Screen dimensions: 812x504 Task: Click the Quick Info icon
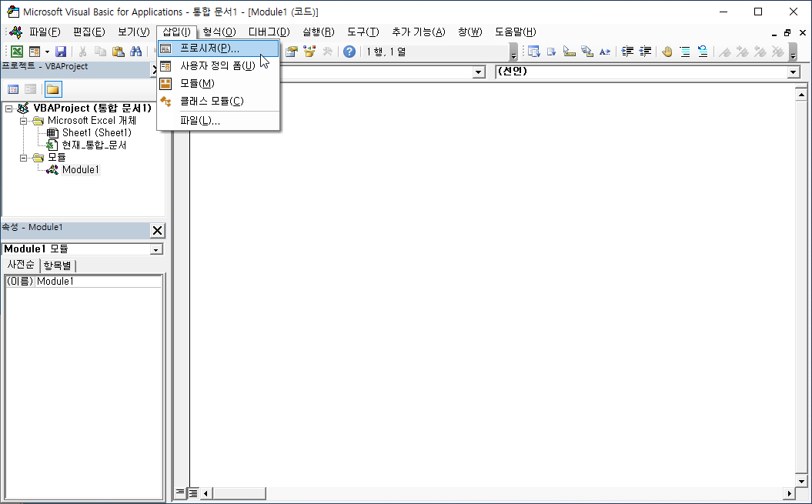569,52
